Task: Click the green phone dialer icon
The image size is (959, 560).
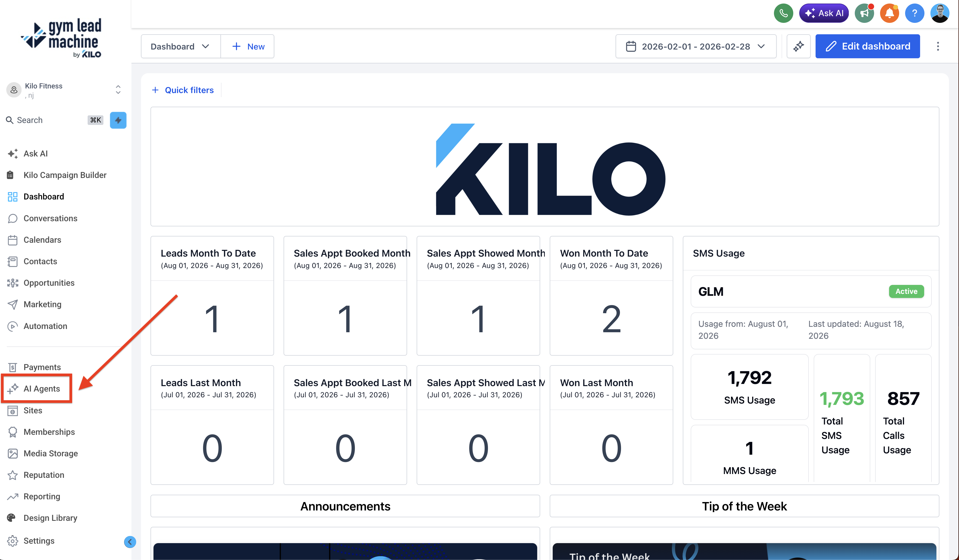Action: (783, 13)
